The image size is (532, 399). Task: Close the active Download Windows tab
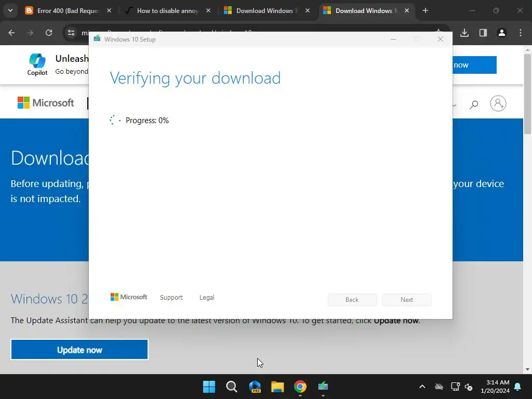coord(407,10)
